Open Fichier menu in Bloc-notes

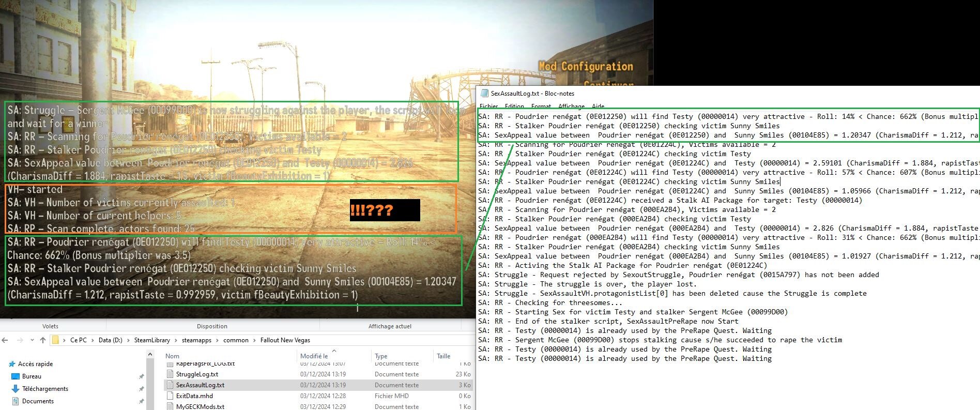(x=488, y=106)
